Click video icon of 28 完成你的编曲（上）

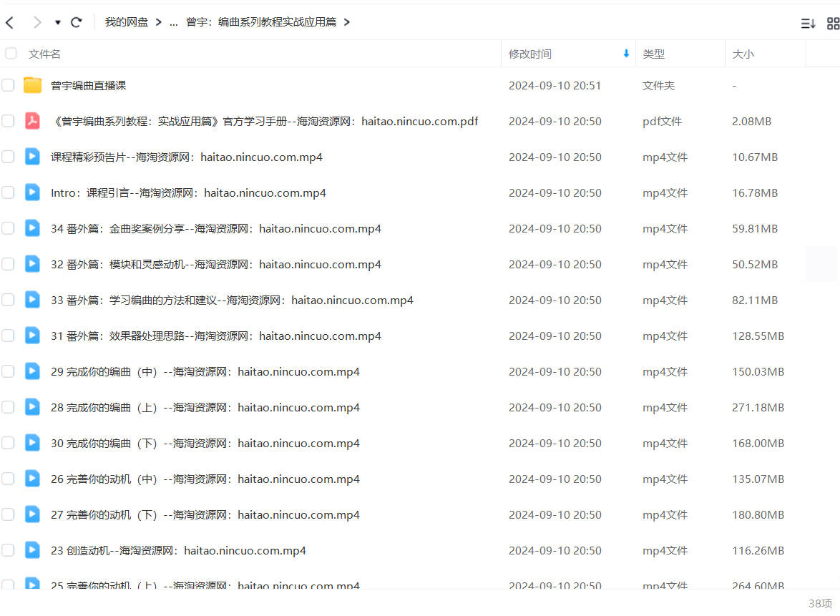click(32, 407)
